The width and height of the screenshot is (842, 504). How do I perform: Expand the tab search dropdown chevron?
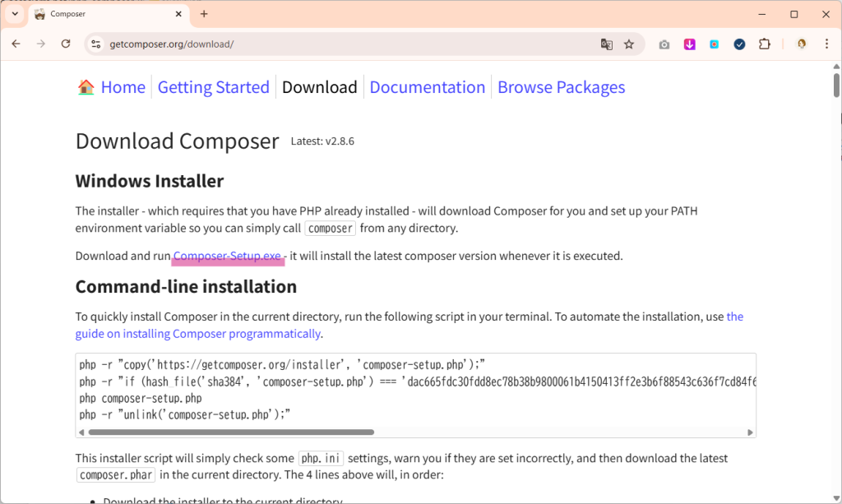(15, 14)
